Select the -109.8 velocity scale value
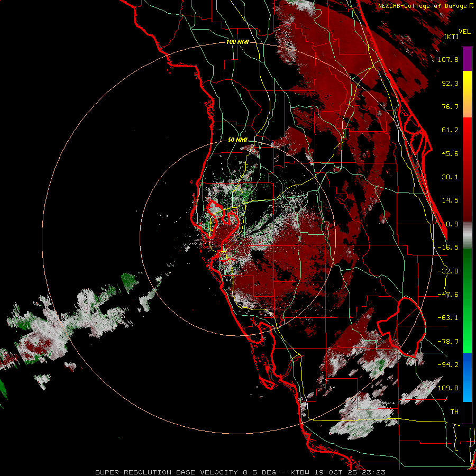Viewport: 476px width, 476px height. point(446,388)
